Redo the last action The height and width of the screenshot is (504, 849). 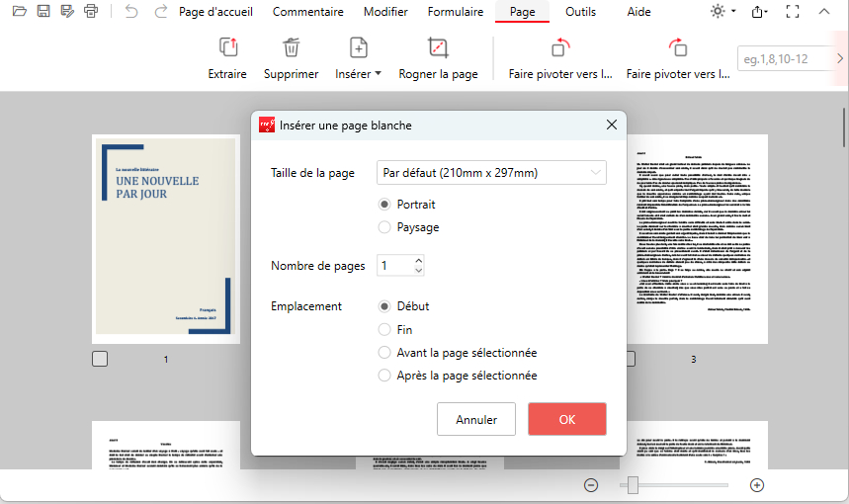[160, 11]
